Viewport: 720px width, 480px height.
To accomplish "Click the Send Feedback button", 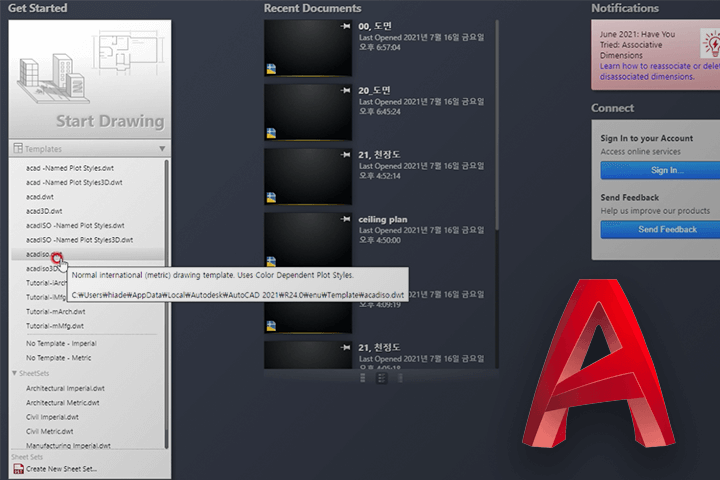I will [x=660, y=229].
